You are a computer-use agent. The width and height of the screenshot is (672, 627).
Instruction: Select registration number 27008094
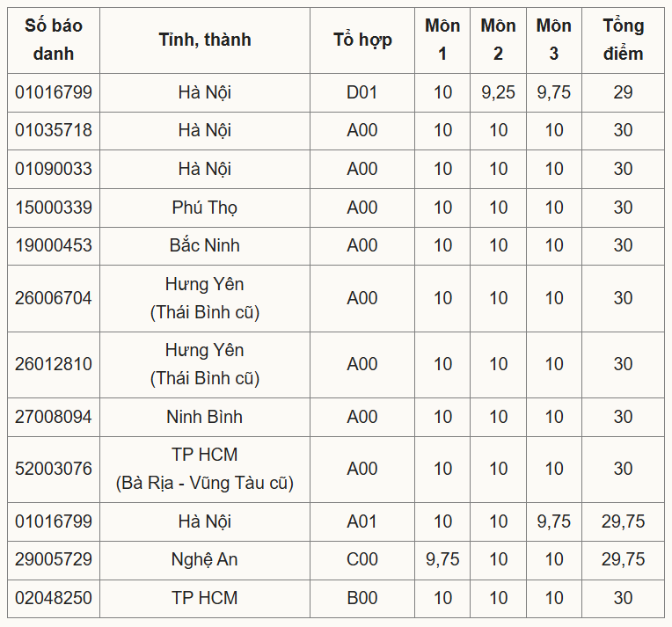[54, 417]
